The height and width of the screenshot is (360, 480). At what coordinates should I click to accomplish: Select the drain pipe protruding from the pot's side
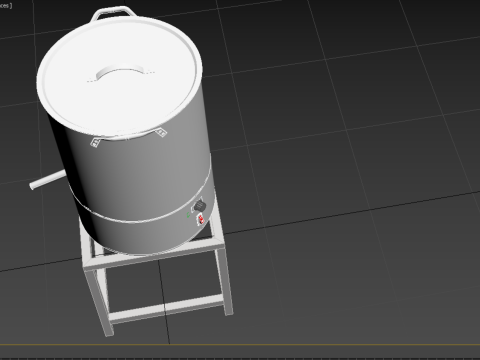(48, 180)
